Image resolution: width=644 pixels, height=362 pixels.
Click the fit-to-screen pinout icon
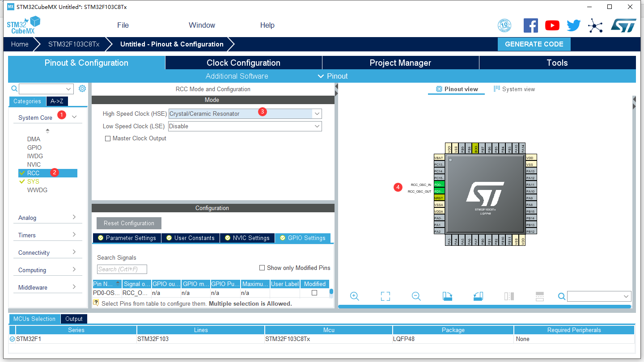(386, 296)
